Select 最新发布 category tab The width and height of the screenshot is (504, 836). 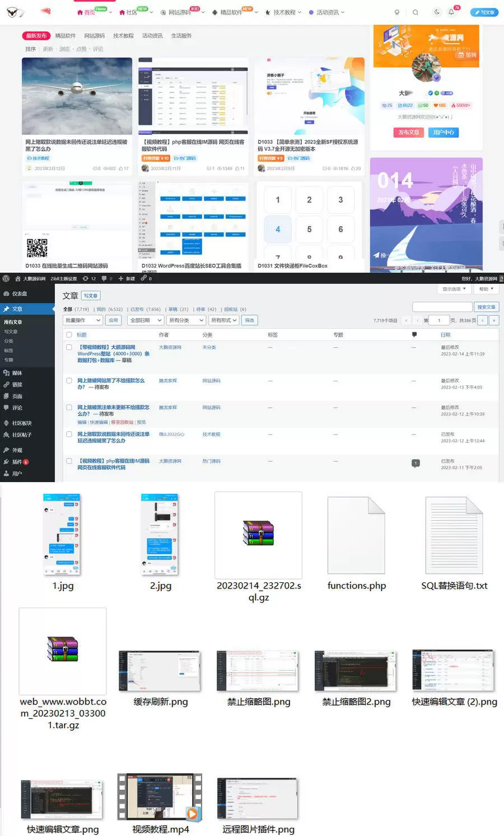pos(36,36)
